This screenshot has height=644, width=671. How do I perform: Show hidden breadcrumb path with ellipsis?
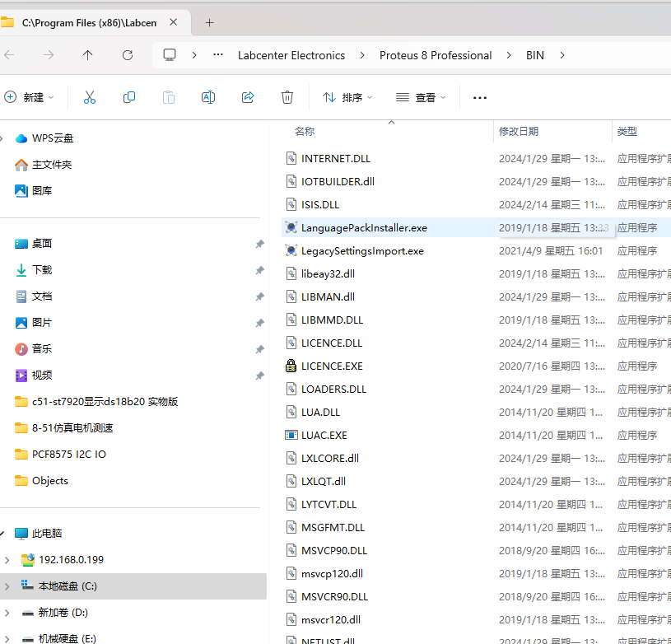point(218,55)
